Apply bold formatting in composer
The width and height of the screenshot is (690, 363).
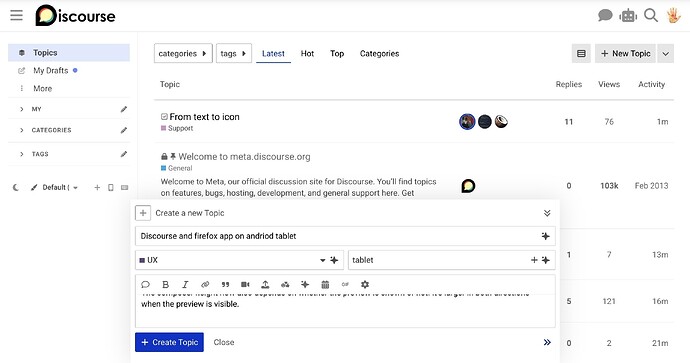coord(165,285)
